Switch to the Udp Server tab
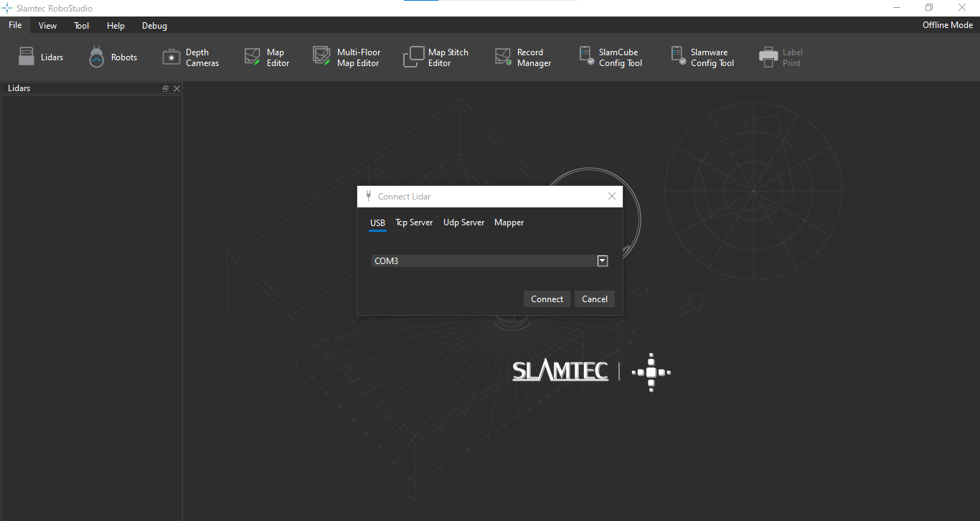Image resolution: width=980 pixels, height=521 pixels. 463,222
